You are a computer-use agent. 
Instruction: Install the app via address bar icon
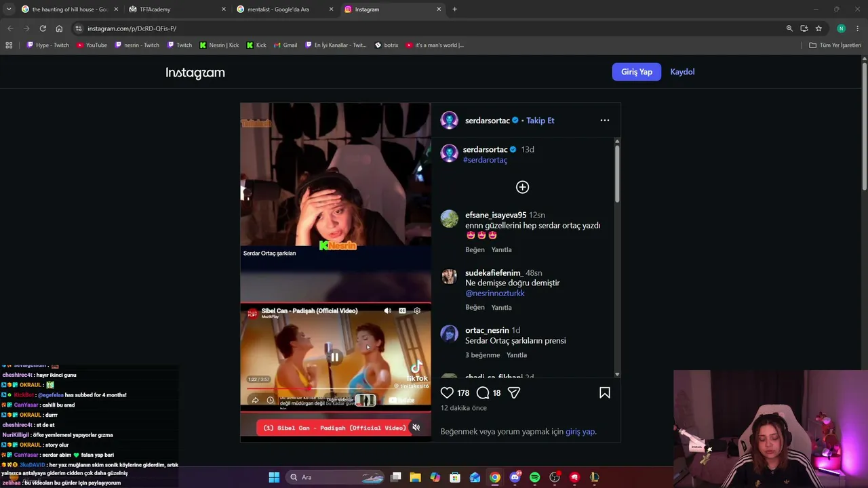pos(804,28)
